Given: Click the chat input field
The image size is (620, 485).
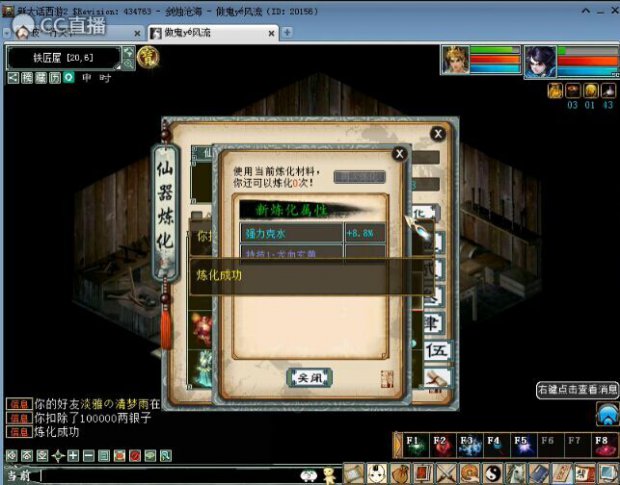Looking at the screenshot, I should (x=160, y=475).
